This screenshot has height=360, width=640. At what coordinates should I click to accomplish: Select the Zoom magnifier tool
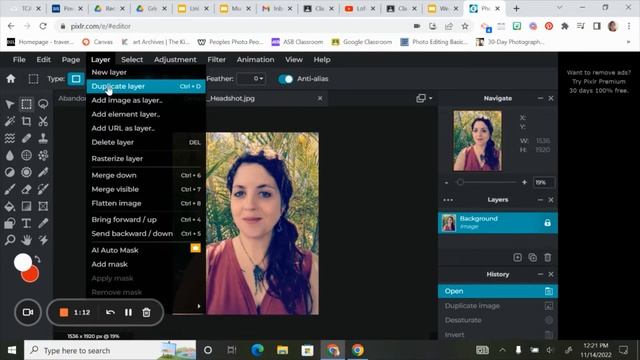point(10,240)
